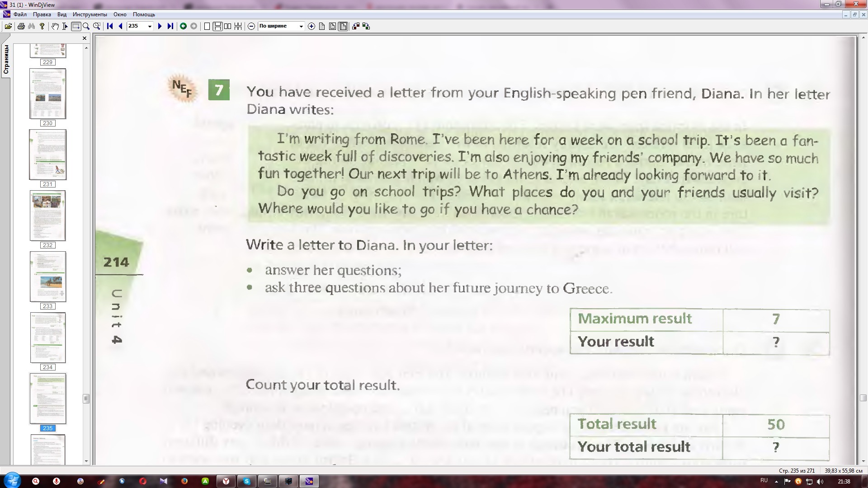Click the help question mark icon
The image size is (868, 488).
click(42, 26)
